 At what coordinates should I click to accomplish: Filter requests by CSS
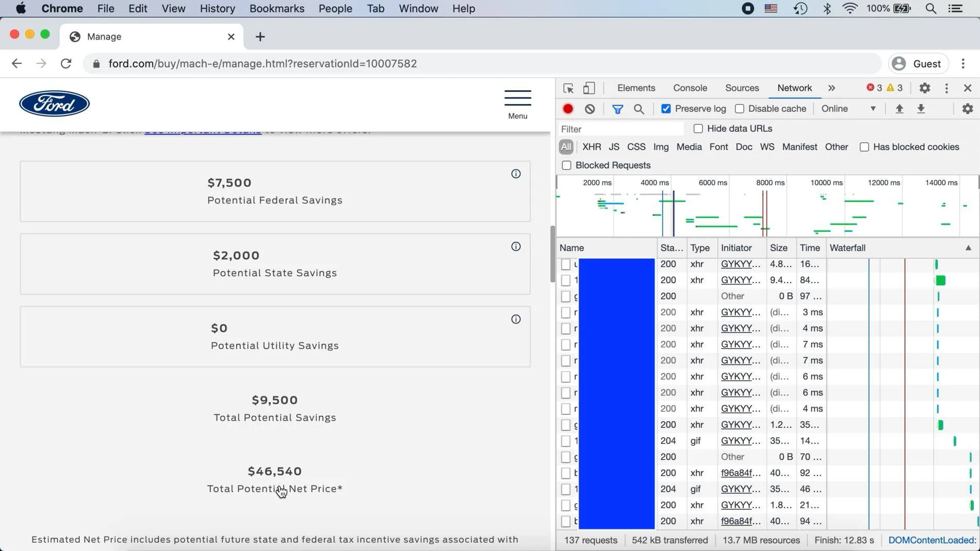636,147
